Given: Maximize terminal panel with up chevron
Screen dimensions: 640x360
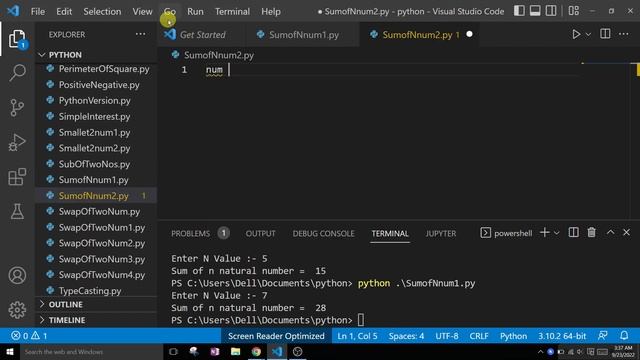Looking at the screenshot, I should tap(610, 232).
